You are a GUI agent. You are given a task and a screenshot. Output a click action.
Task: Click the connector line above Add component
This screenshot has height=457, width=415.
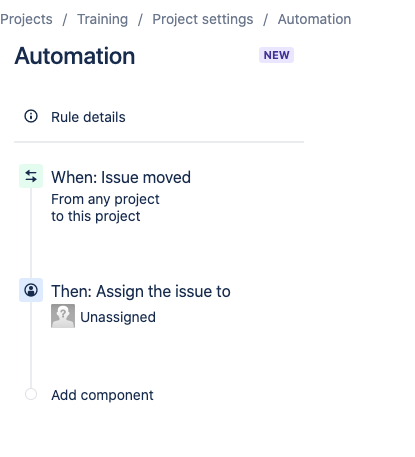[31, 345]
